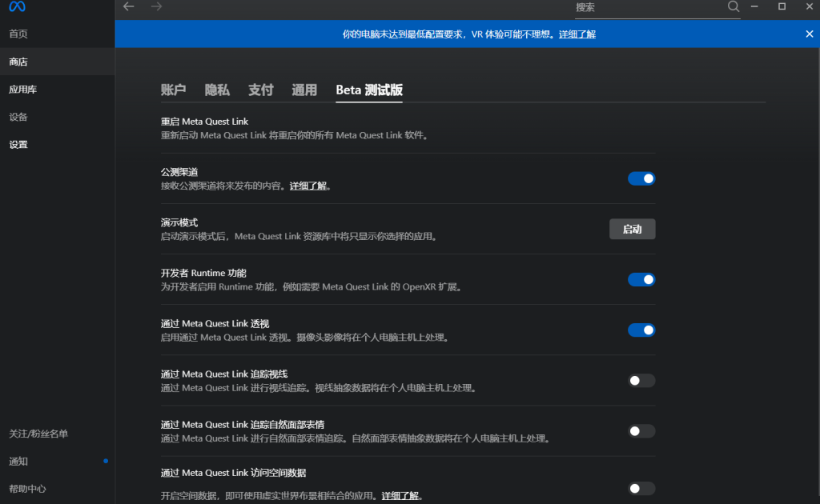Go forward with the right arrow
The image size is (820, 504).
[x=156, y=6]
